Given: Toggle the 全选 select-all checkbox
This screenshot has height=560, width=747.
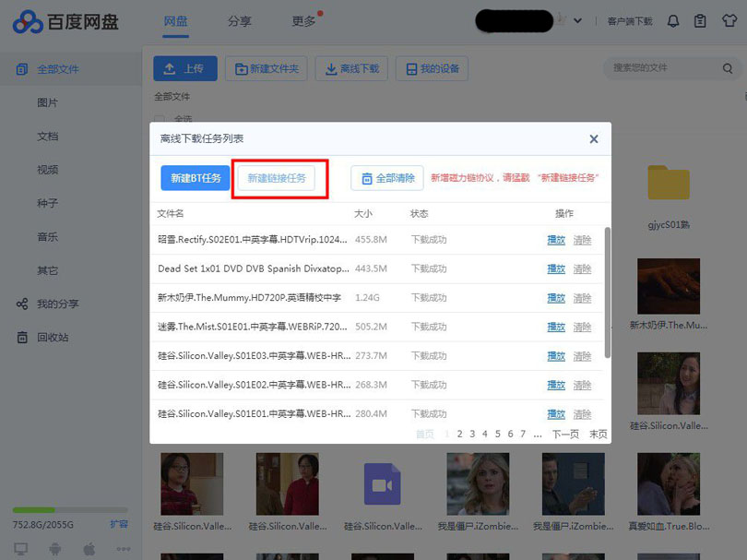Looking at the screenshot, I should (160, 119).
